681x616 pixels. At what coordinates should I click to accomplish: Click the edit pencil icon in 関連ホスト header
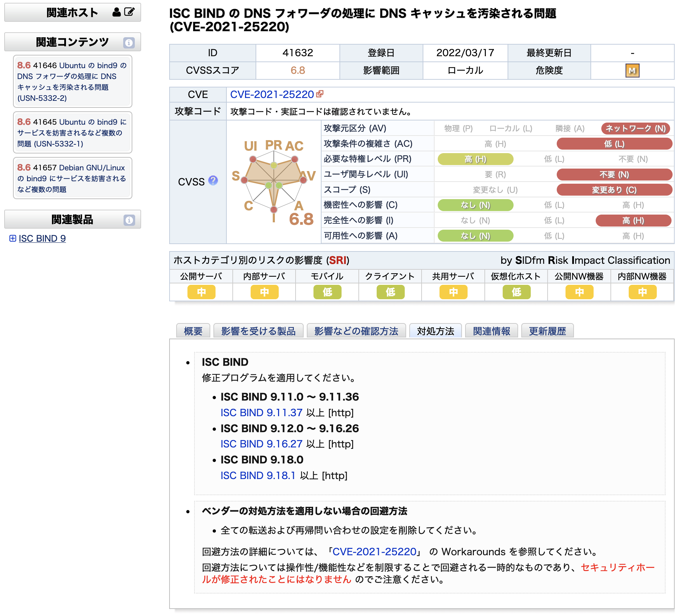(130, 12)
